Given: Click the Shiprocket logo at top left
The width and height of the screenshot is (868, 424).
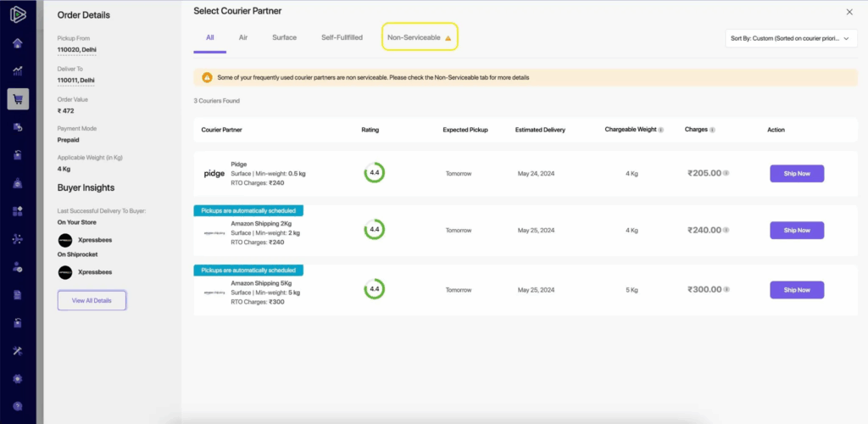Looking at the screenshot, I should [18, 14].
